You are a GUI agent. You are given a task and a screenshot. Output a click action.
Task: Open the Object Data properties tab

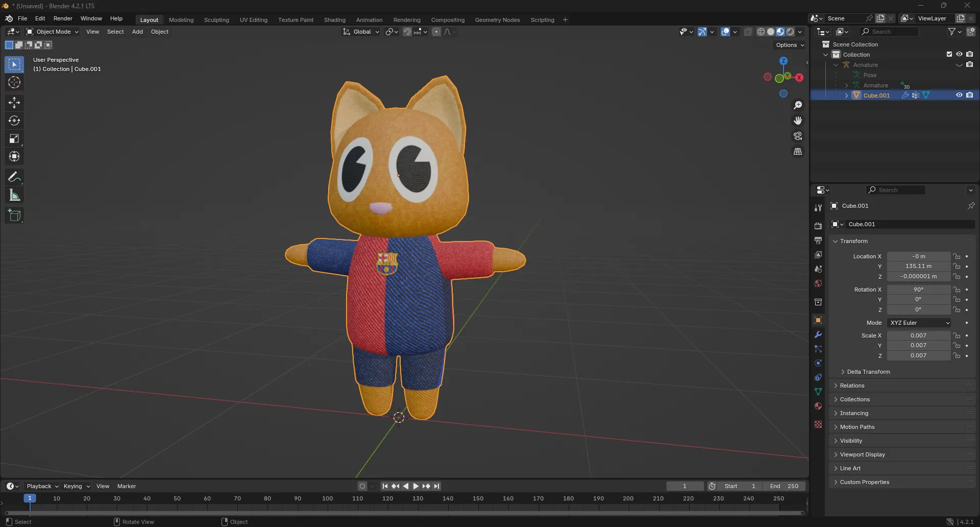818,392
